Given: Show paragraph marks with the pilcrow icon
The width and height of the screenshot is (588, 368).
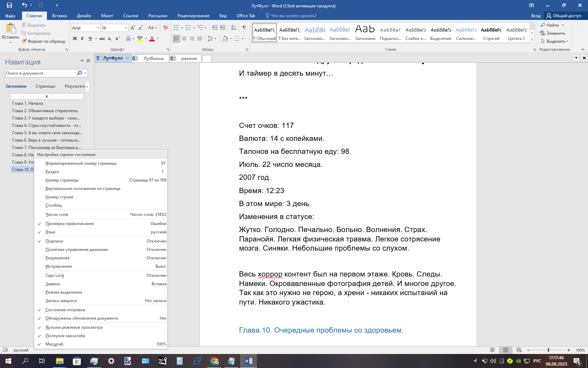Looking at the screenshot, I should (244, 28).
